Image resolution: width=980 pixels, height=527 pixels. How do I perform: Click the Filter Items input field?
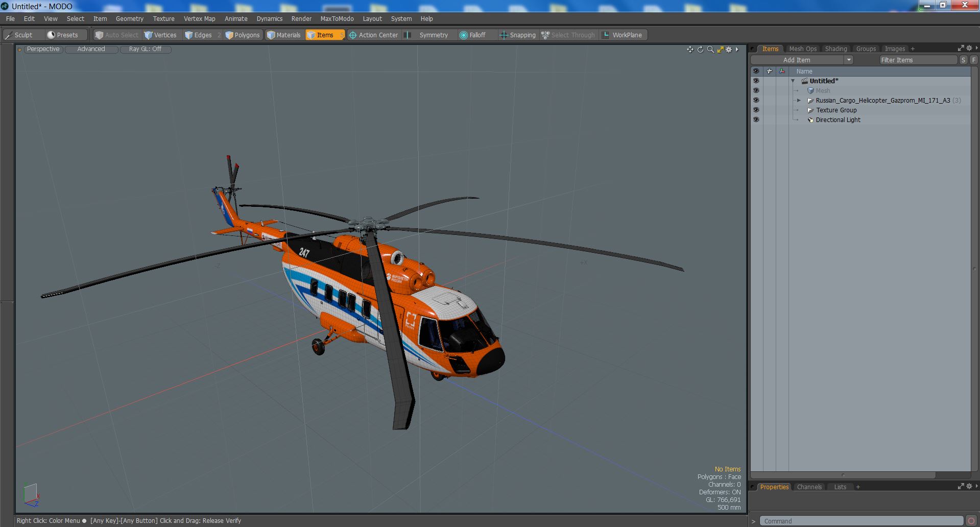(x=918, y=60)
